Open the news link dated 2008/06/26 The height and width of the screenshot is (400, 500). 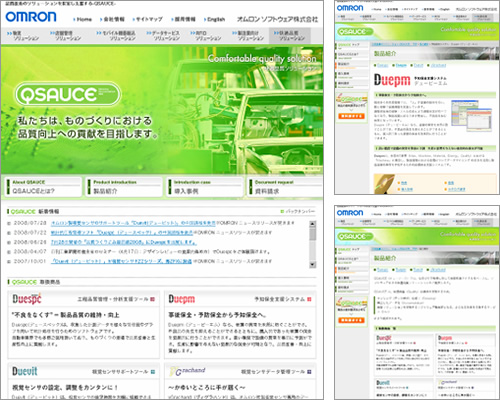[123, 242]
